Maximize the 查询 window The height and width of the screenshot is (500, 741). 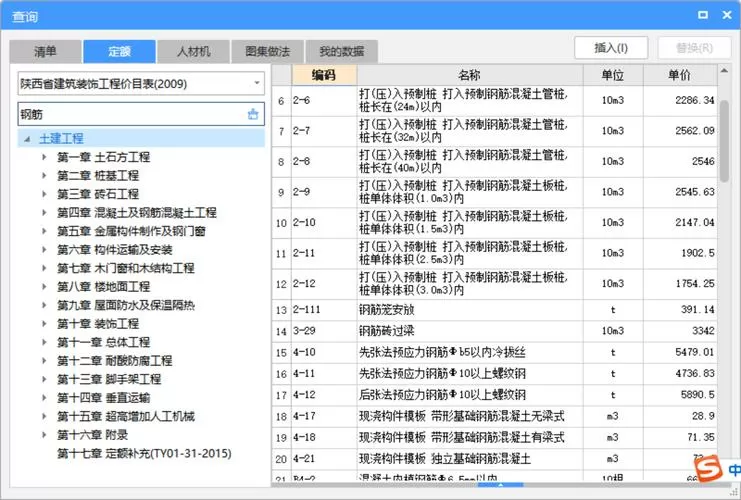click(x=703, y=15)
